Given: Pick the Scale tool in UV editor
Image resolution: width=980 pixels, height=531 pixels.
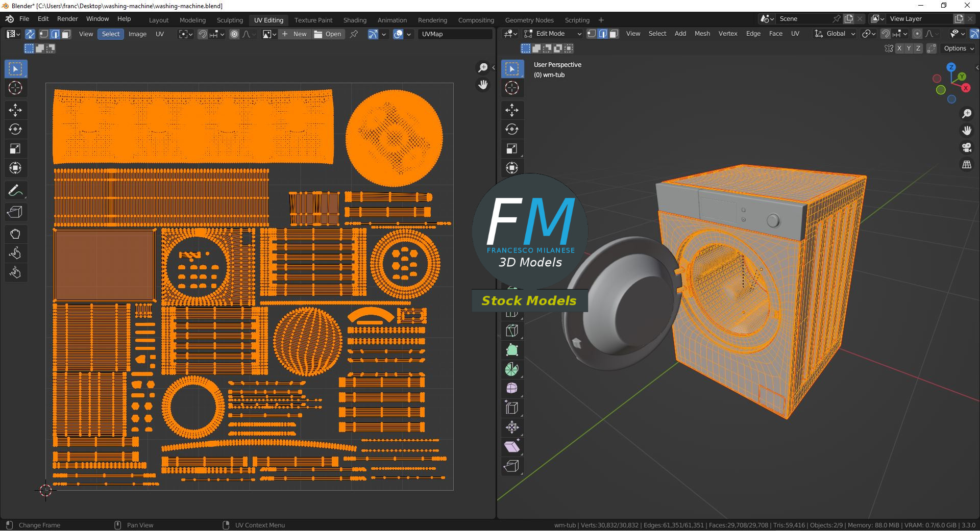Looking at the screenshot, I should click(x=15, y=148).
